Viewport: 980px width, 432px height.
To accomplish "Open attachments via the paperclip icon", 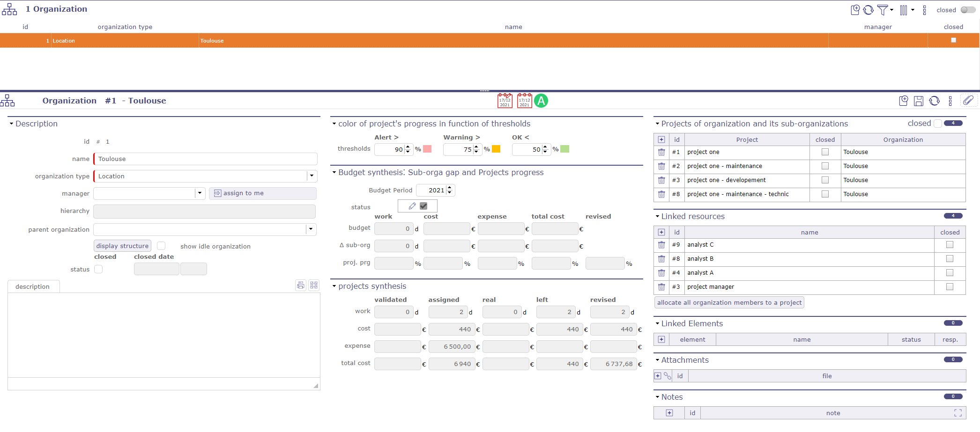I will (x=969, y=100).
